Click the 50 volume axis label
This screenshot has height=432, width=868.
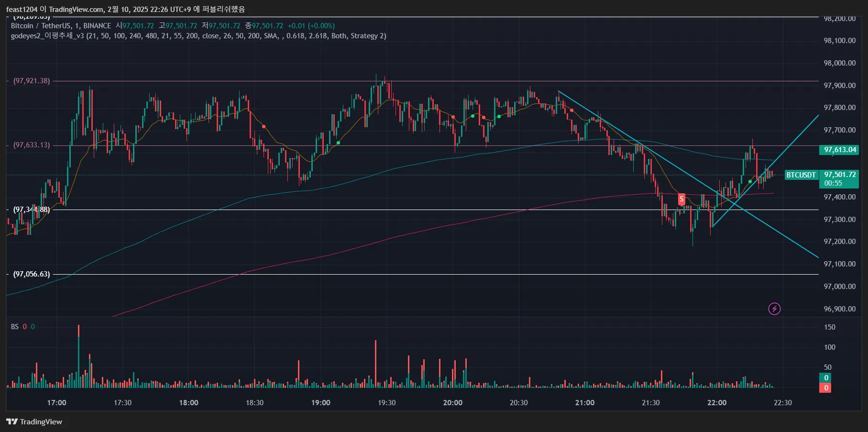pos(828,367)
